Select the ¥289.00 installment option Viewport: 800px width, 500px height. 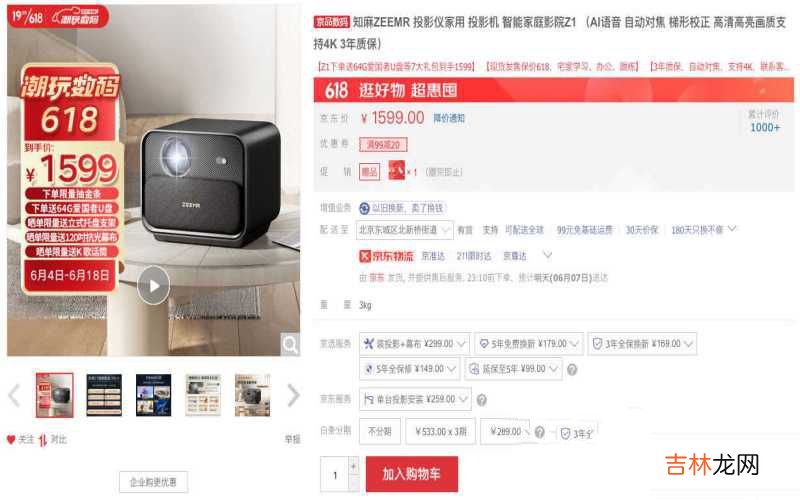point(506,432)
